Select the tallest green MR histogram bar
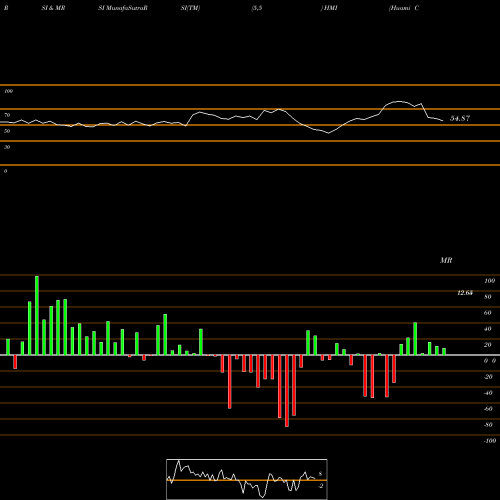Screen dimensions: 500x500 tap(37, 315)
